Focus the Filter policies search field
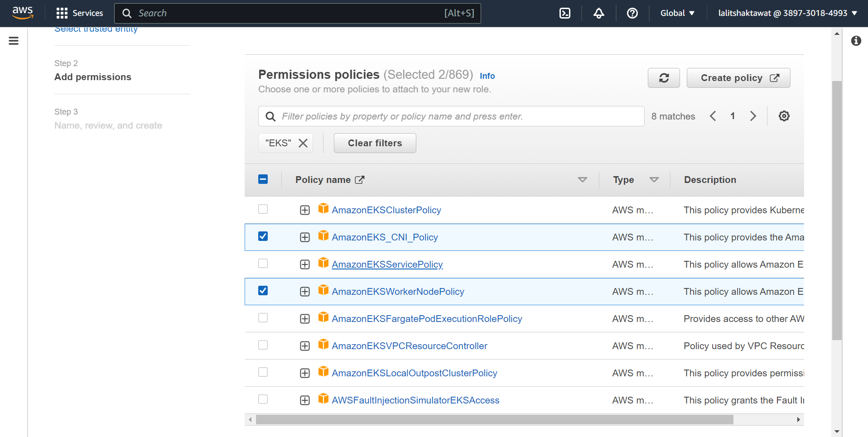This screenshot has height=437, width=868. click(451, 116)
